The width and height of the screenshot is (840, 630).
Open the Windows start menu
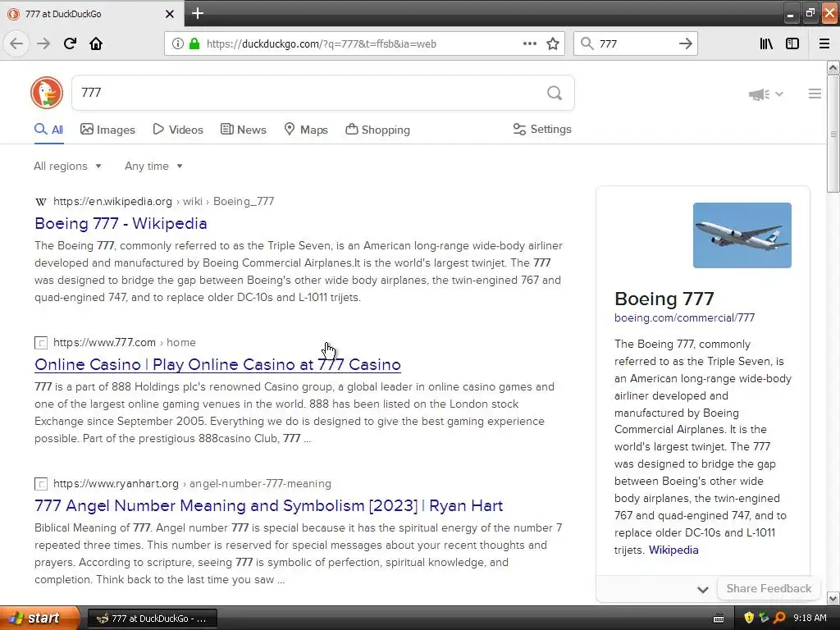pyautogui.click(x=39, y=619)
